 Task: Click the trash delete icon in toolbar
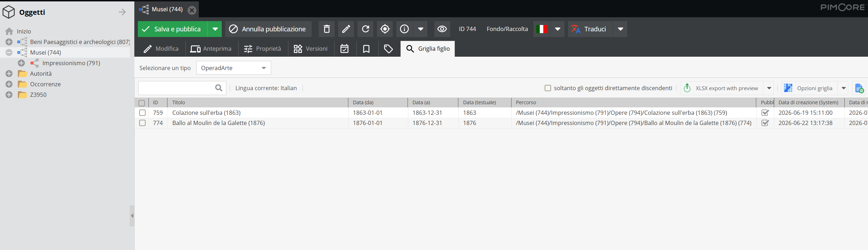click(x=327, y=29)
